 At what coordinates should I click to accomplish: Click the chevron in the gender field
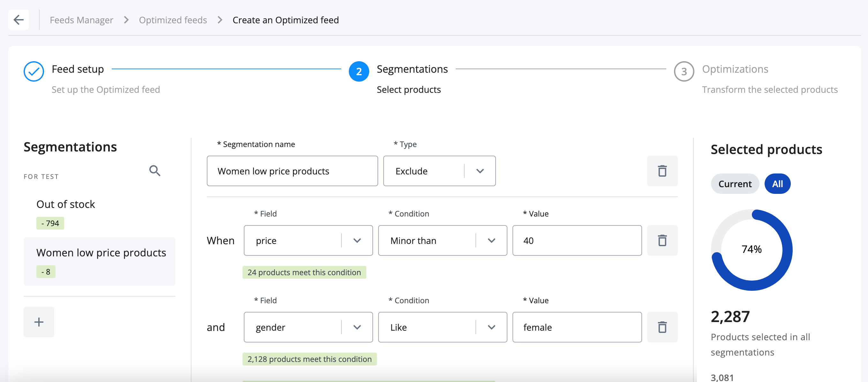point(357,327)
